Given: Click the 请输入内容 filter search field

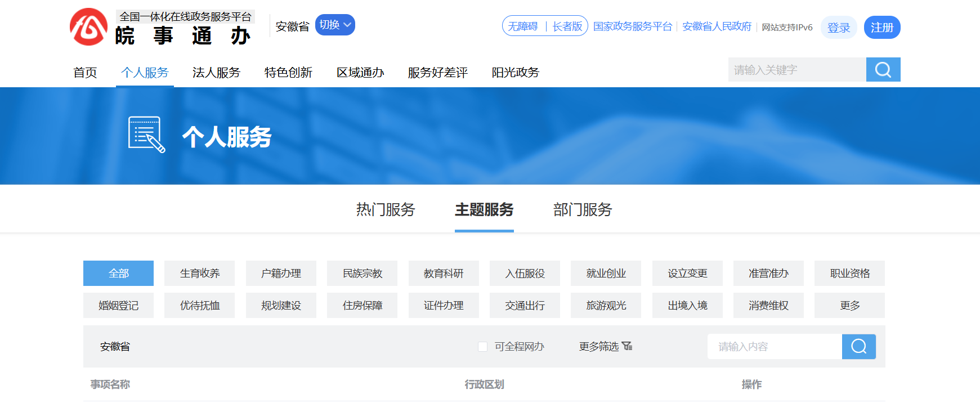Looking at the screenshot, I should pyautogui.click(x=774, y=347).
